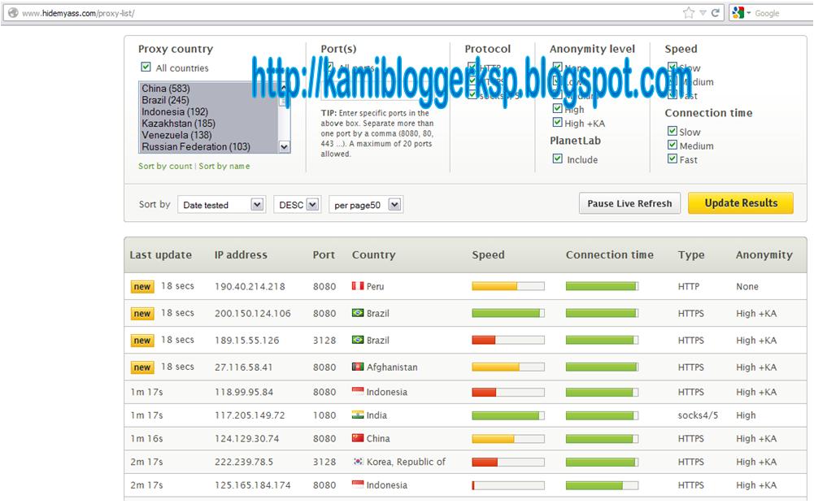
Task: Click the Indonesia flag in 125.165.184.174 row
Action: click(358, 484)
